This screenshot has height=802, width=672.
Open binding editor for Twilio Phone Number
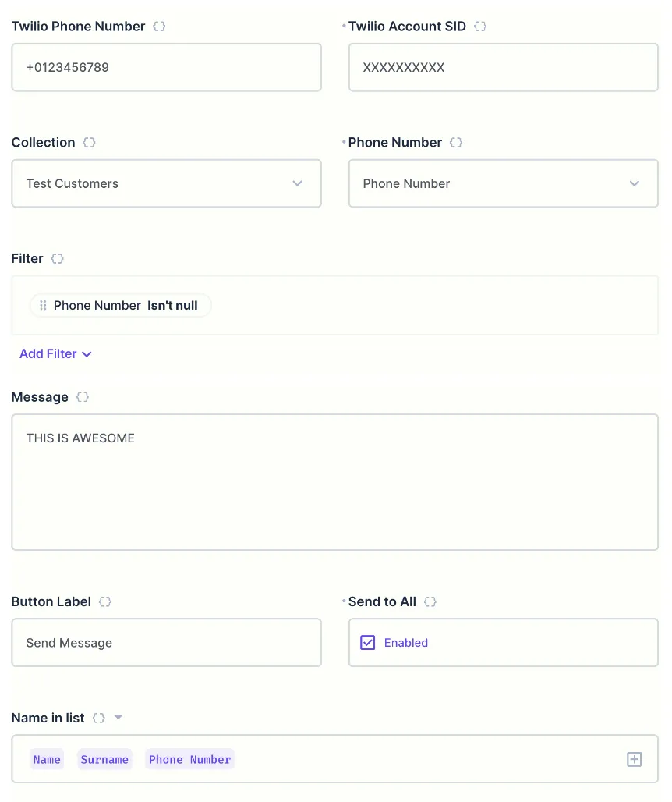[x=159, y=26]
